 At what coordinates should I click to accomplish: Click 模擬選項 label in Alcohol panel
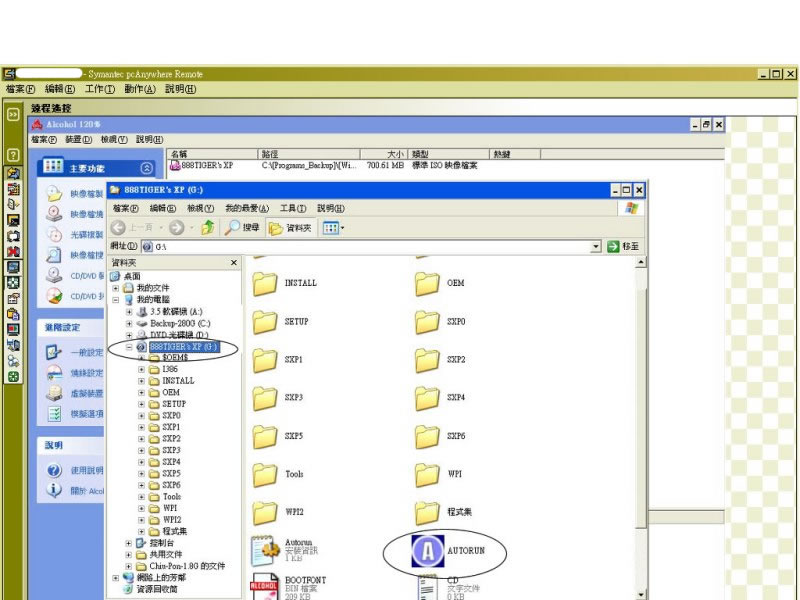tap(87, 414)
